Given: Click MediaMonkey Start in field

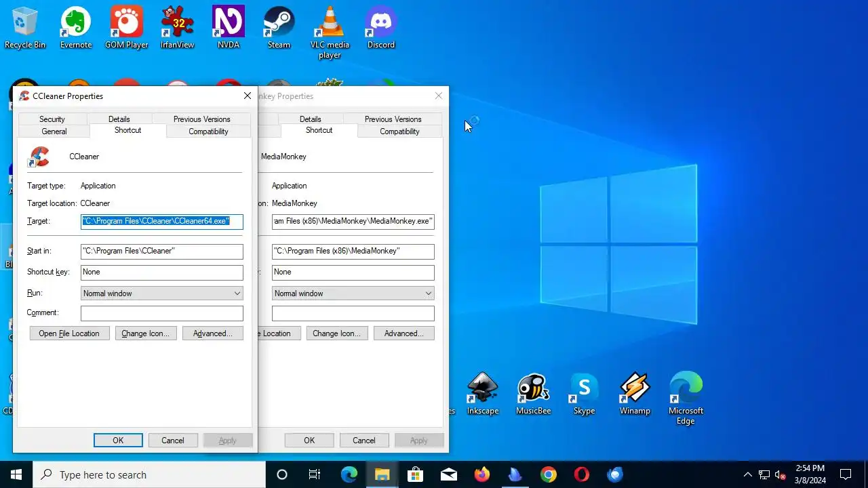Looking at the screenshot, I should [x=353, y=251].
